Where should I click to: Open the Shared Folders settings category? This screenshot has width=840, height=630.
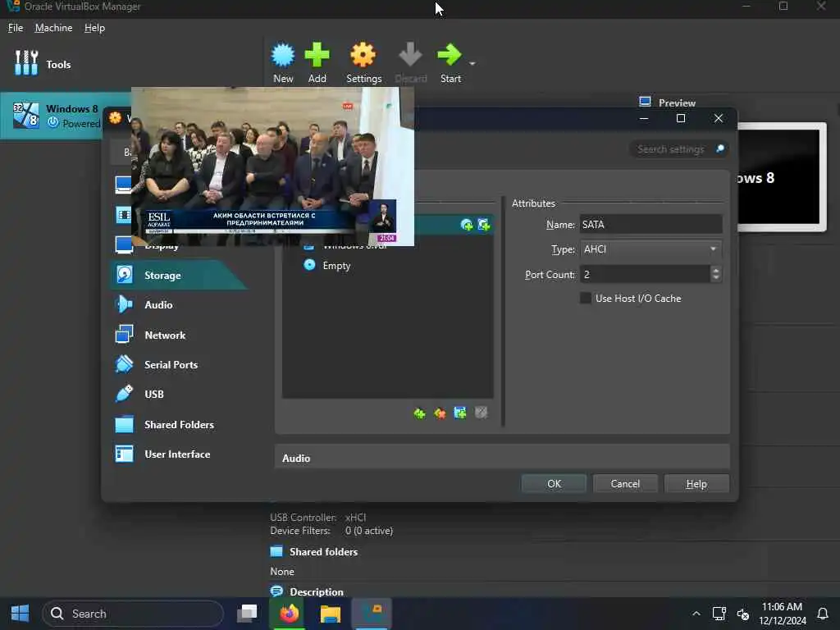[x=179, y=425]
